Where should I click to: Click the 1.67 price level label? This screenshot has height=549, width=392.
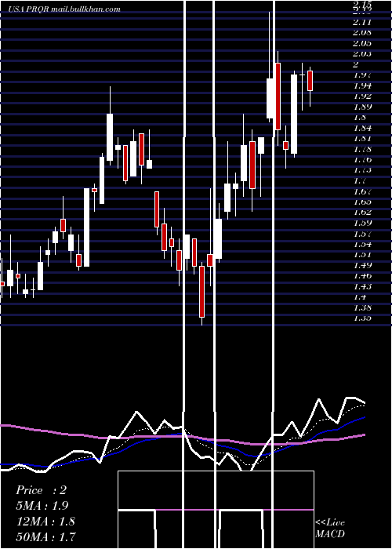point(362,191)
